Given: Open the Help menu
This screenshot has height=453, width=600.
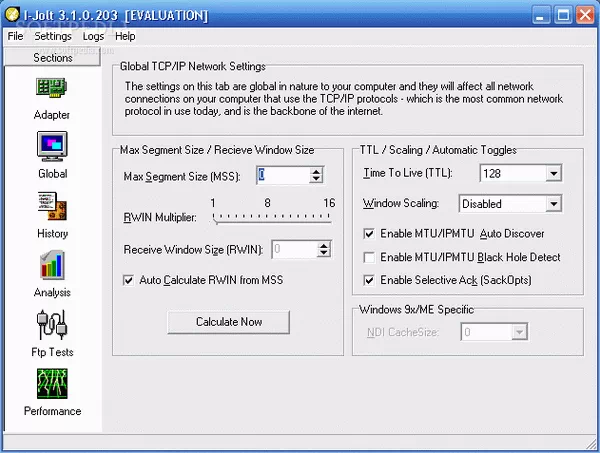Looking at the screenshot, I should pos(125,36).
